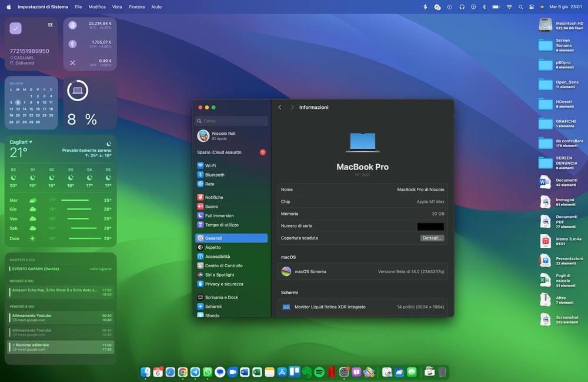This screenshot has width=588, height=382.
Task: Open the Riunione editoriale calendar event
Action: [x=61, y=347]
